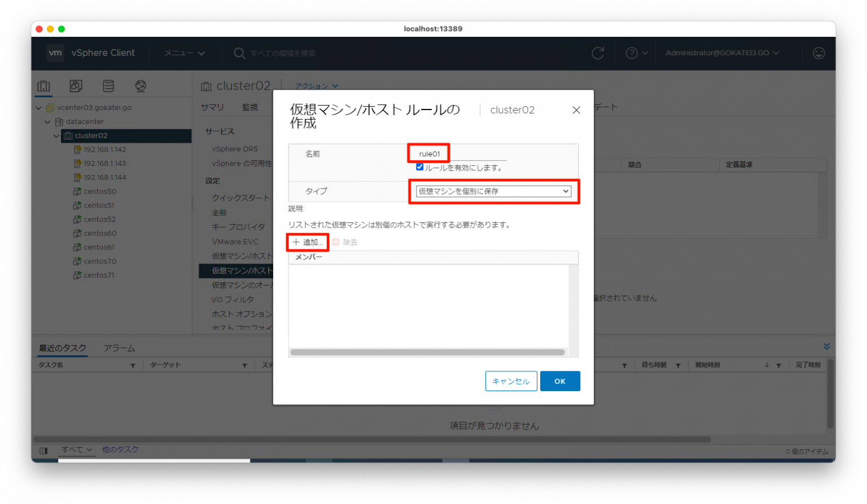
Task: Click the rule01 name input field
Action: coord(428,153)
